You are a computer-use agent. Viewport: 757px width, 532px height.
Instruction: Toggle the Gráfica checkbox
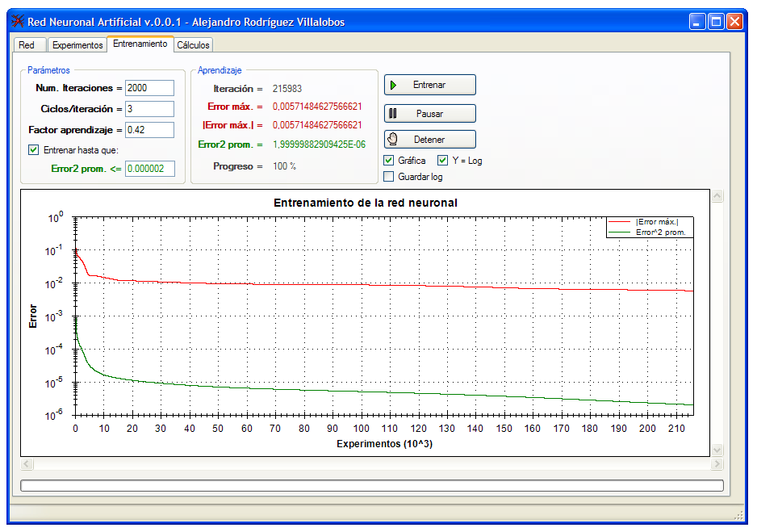pyautogui.click(x=389, y=161)
